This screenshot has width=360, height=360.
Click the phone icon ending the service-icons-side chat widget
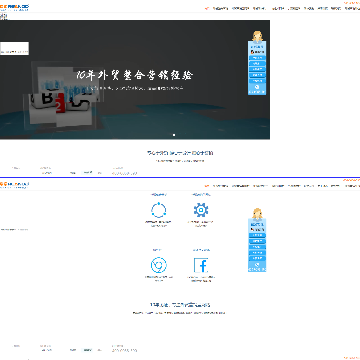click(257, 264)
